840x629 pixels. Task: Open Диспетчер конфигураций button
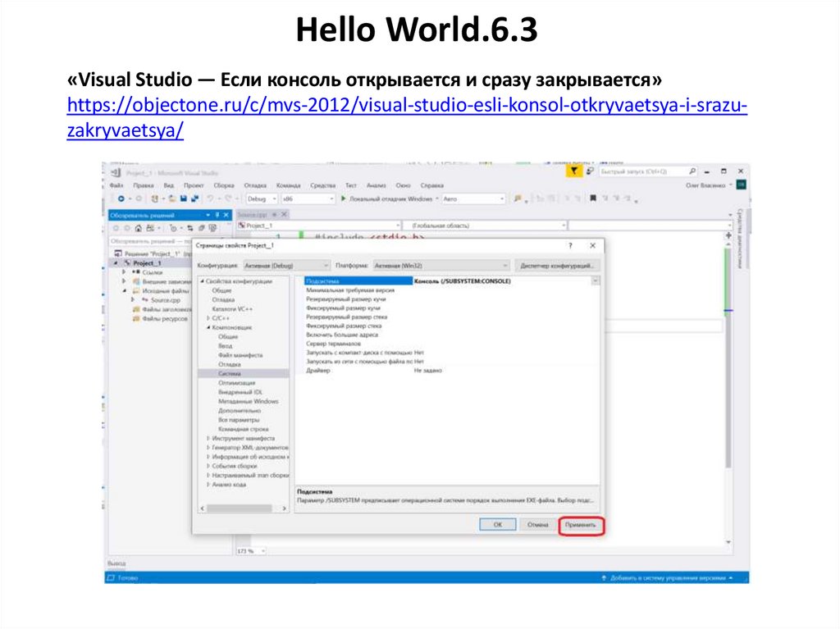[557, 266]
